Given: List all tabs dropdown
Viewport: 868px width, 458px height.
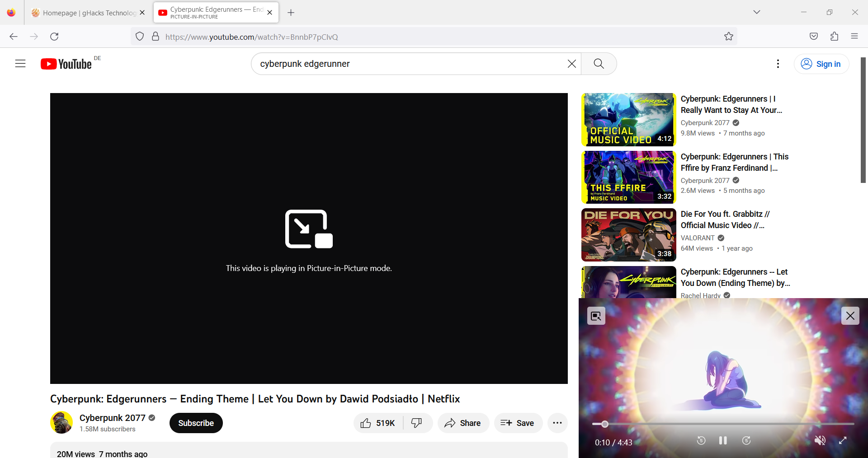Looking at the screenshot, I should [757, 12].
